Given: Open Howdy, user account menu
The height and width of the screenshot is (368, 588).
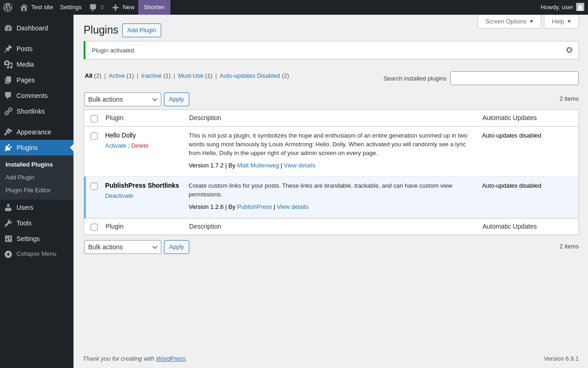Looking at the screenshot, I should coord(562,7).
